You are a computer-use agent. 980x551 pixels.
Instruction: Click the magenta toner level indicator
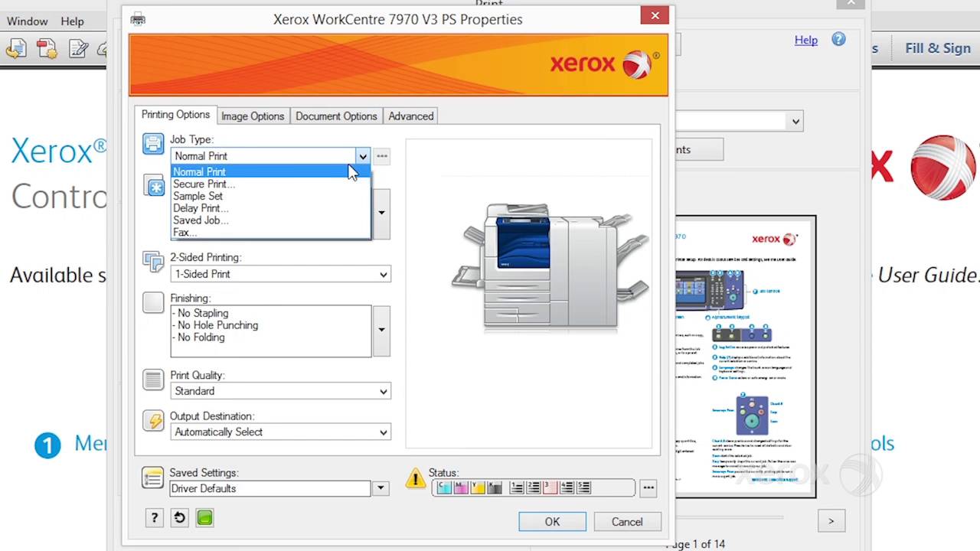(461, 487)
